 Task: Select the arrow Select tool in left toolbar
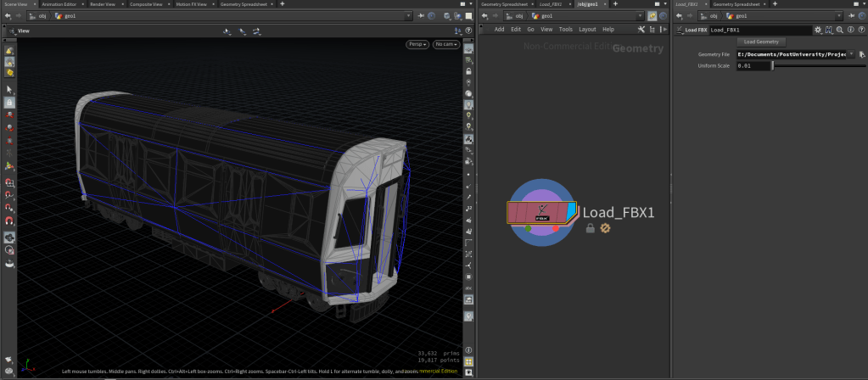[9, 89]
